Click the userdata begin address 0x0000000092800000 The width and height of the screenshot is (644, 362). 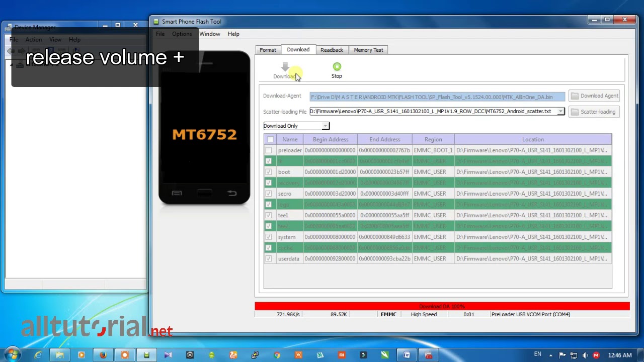pos(330,258)
